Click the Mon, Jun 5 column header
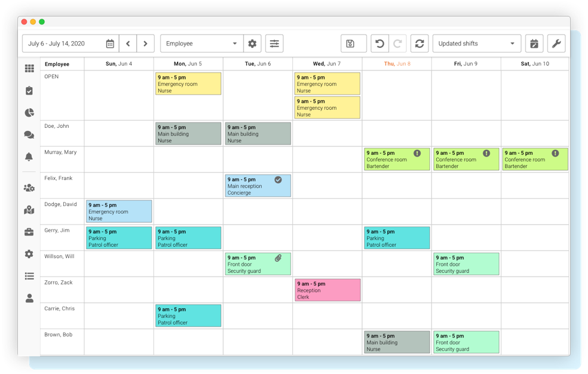 [188, 64]
